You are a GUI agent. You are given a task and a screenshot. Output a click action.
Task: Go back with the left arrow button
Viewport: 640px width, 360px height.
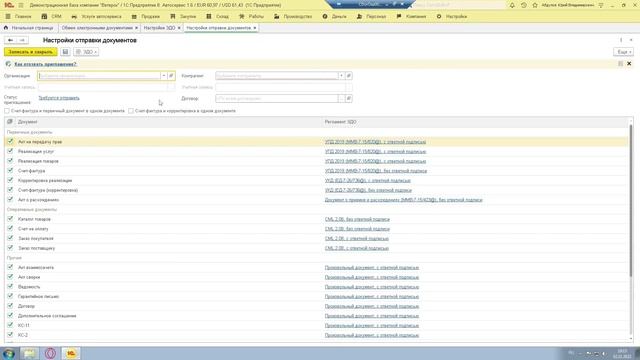(10, 40)
